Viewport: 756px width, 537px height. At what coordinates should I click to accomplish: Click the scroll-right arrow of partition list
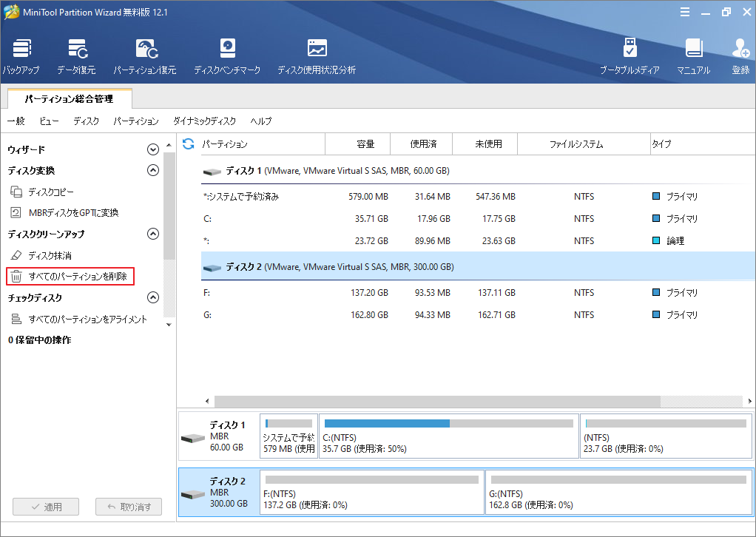750,401
